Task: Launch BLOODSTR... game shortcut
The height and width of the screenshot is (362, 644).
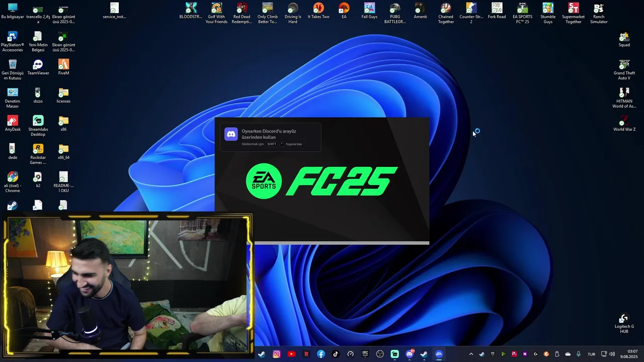Action: 191,11
